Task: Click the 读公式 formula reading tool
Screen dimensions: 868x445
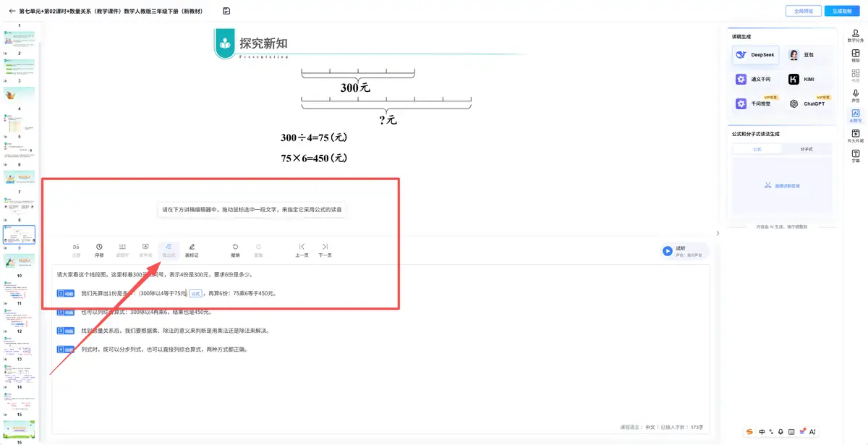Action: tap(169, 250)
